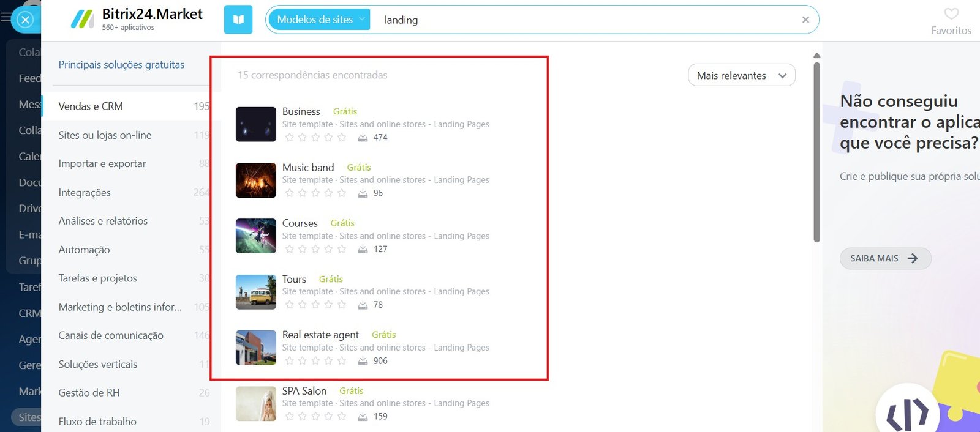980x432 pixels.
Task: Click the Music band download count icon
Action: click(x=363, y=193)
